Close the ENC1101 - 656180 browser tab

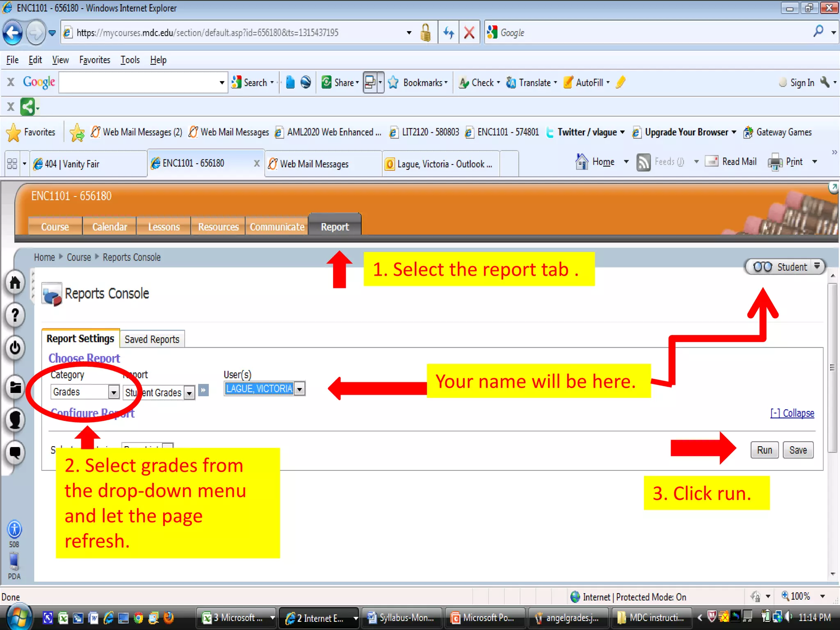coord(257,163)
